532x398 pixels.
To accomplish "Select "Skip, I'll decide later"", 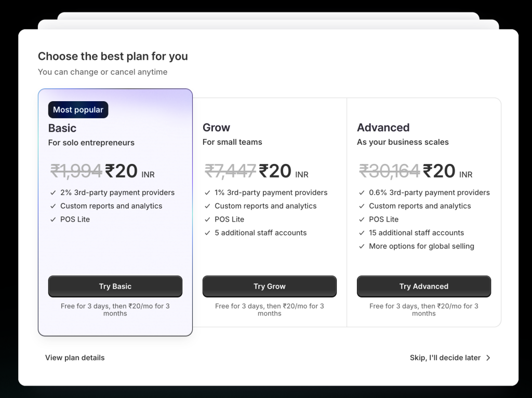I will point(444,358).
